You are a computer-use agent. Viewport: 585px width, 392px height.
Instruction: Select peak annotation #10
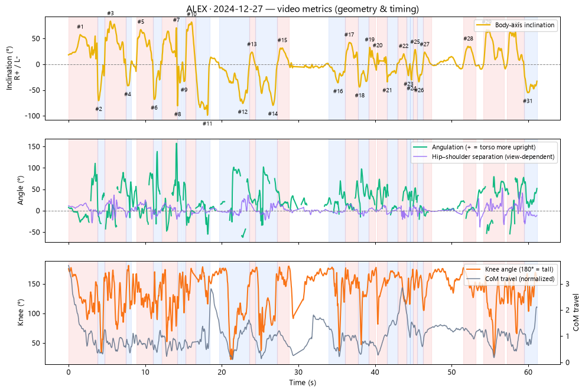(x=191, y=14)
